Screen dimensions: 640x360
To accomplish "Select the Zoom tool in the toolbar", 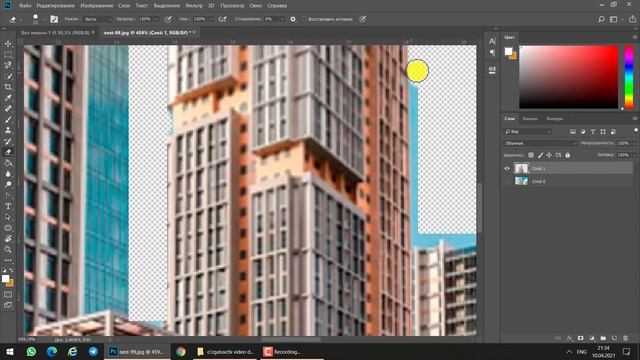I will [x=8, y=249].
